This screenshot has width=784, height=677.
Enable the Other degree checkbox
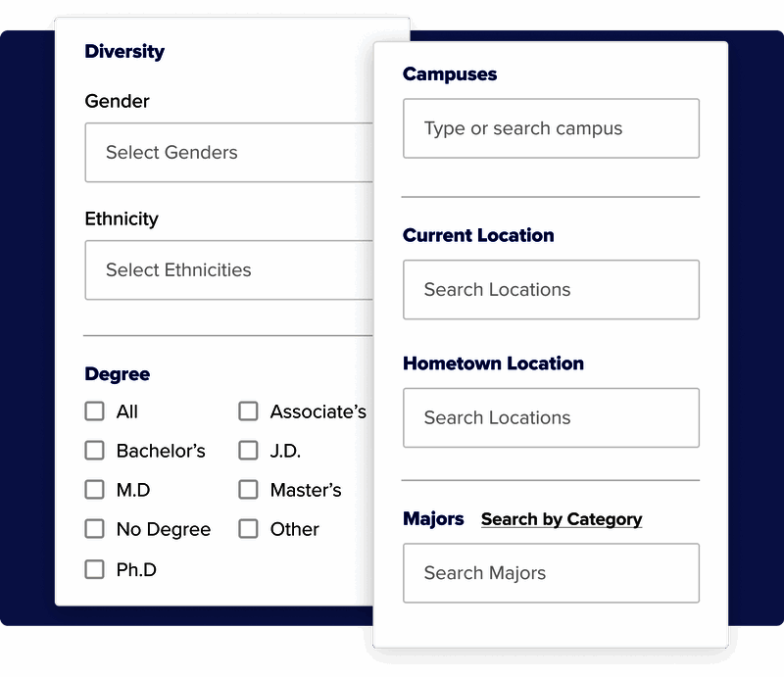click(x=248, y=529)
